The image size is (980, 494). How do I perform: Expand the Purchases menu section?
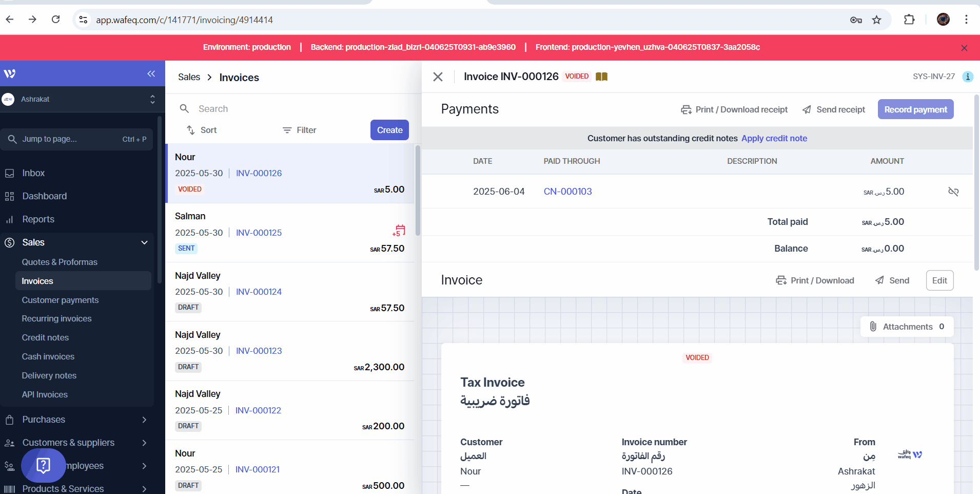pyautogui.click(x=144, y=420)
